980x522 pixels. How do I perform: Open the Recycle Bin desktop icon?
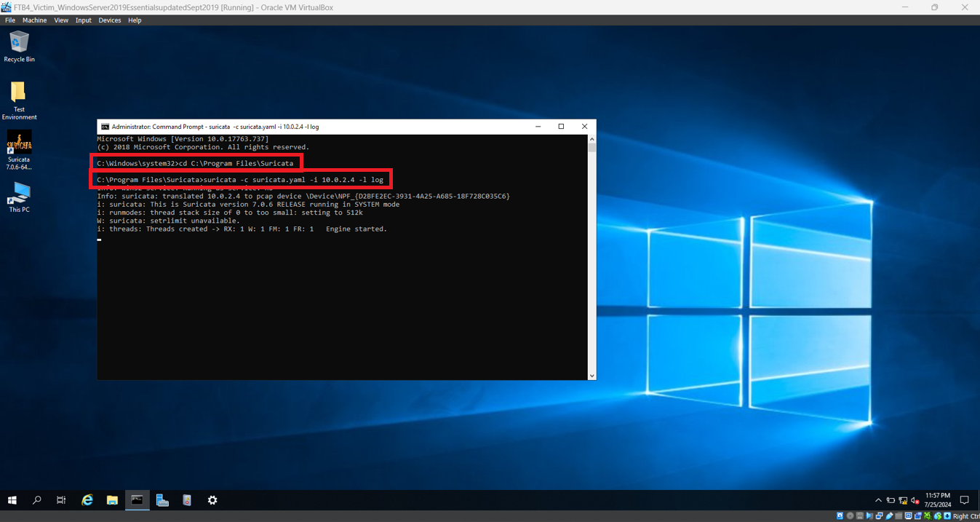pyautogui.click(x=19, y=47)
